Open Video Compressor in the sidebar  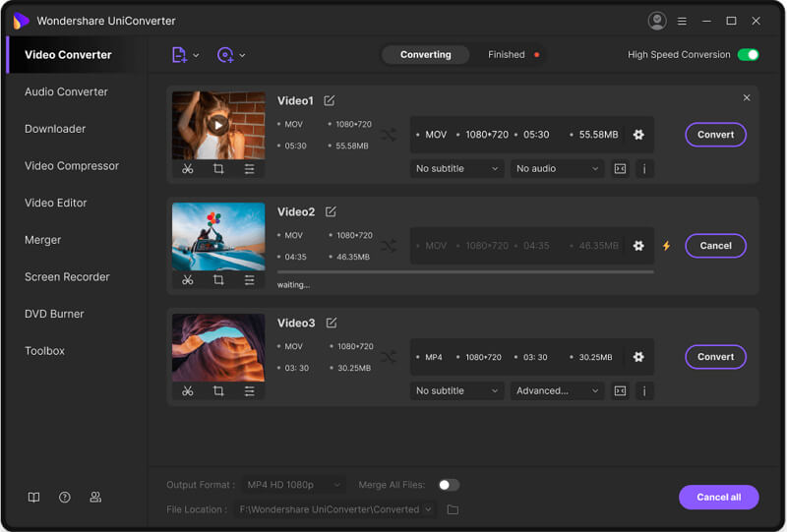pos(72,166)
